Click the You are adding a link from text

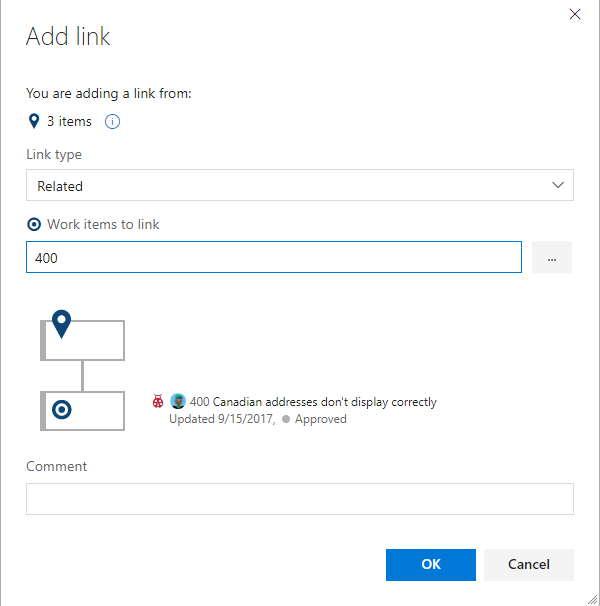coord(109,94)
